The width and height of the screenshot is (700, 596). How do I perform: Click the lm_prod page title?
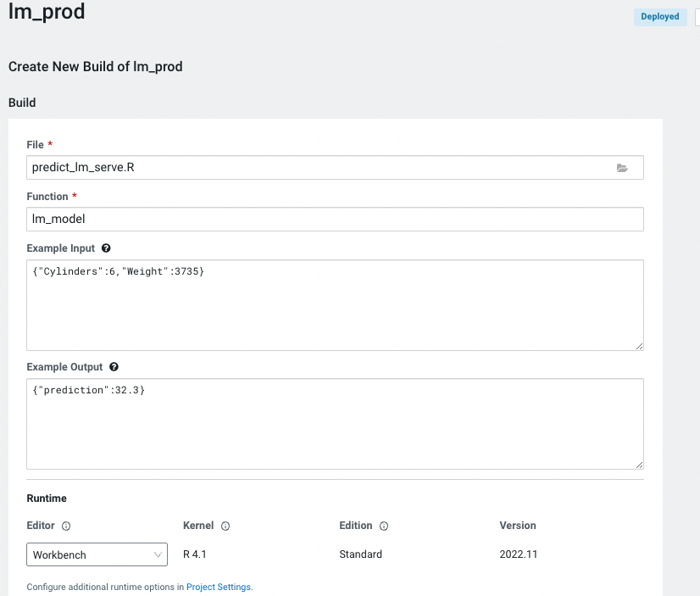click(x=47, y=14)
